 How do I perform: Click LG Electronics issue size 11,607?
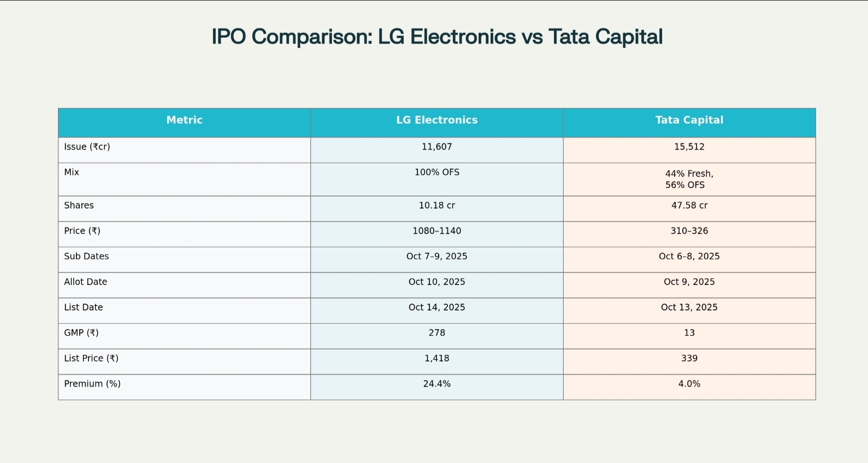[x=436, y=147]
